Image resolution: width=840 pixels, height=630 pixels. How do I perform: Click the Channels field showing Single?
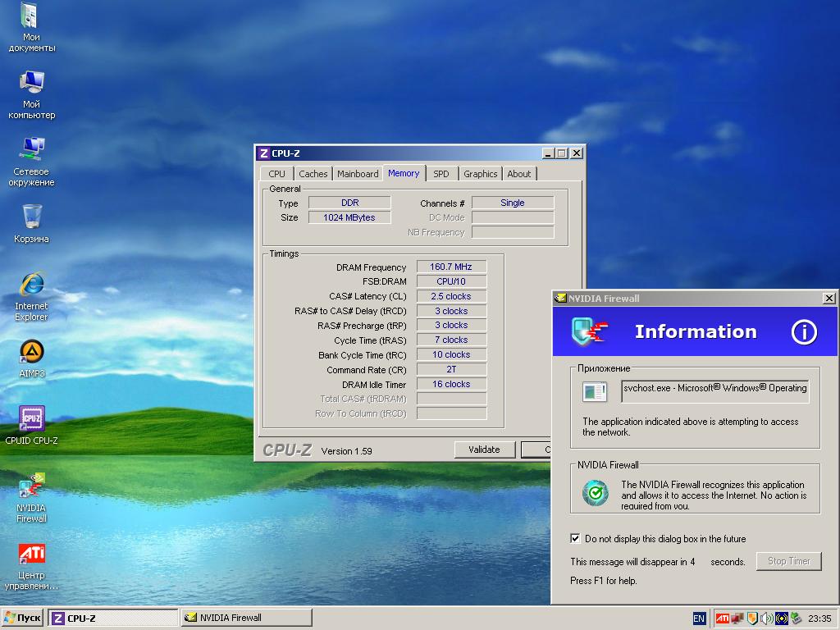pyautogui.click(x=513, y=203)
